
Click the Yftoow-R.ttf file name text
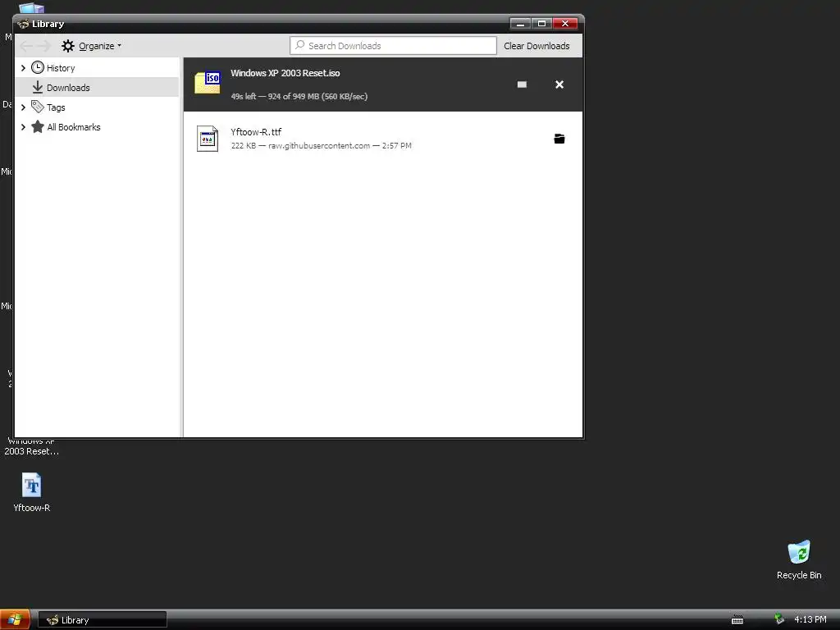click(x=256, y=132)
